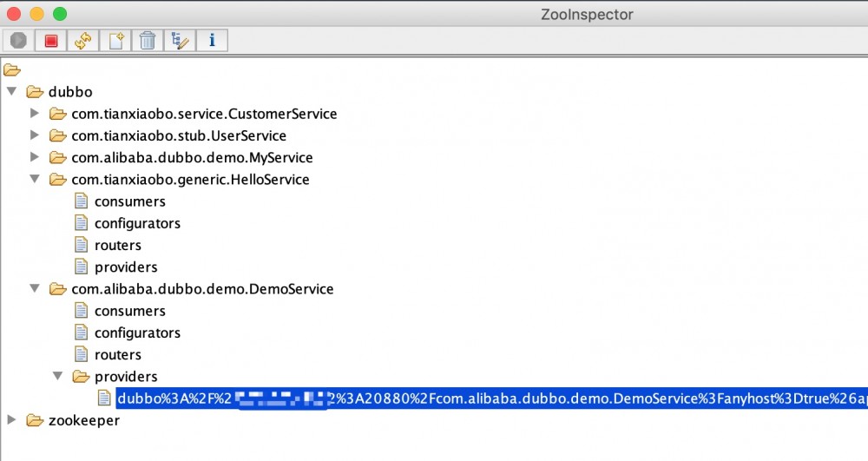This screenshot has width=868, height=461.
Task: Select the highlighted dubbo%3A%2F%2 provider URL
Action: (x=491, y=398)
